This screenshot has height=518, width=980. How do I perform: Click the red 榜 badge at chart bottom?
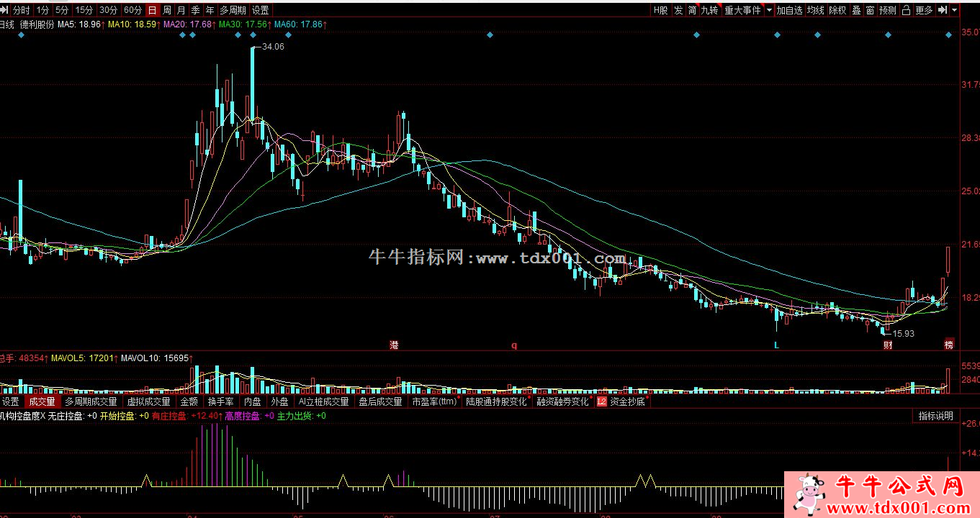click(x=949, y=345)
